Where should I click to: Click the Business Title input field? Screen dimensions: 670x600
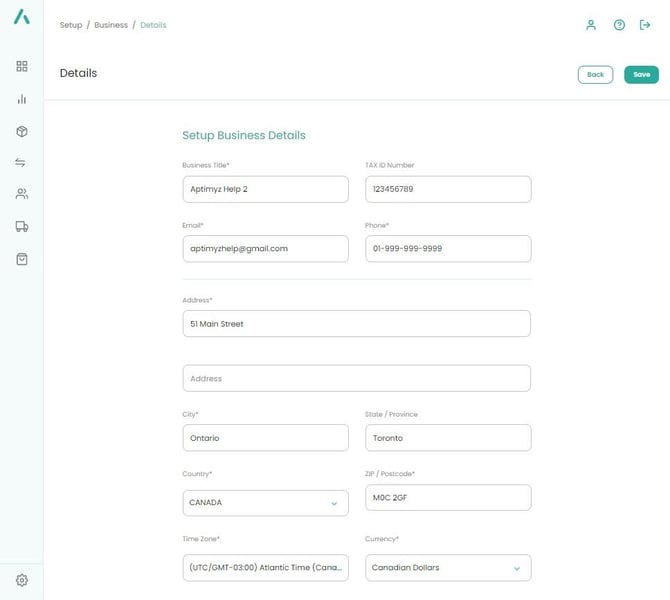tap(265, 189)
